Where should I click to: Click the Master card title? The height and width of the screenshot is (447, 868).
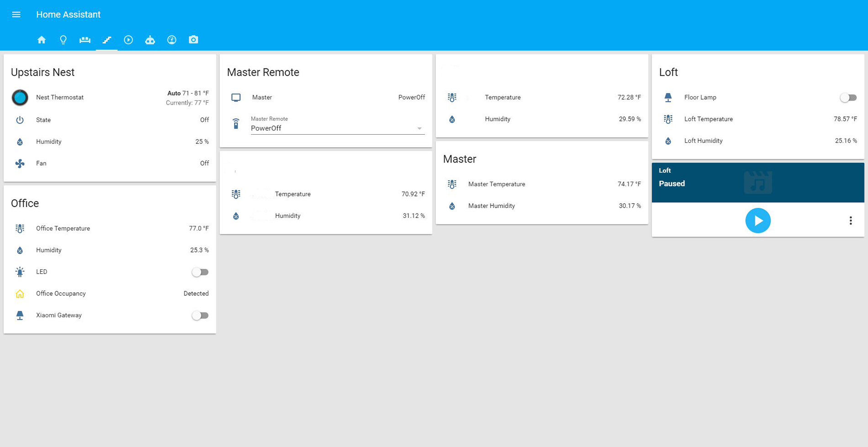pyautogui.click(x=460, y=159)
